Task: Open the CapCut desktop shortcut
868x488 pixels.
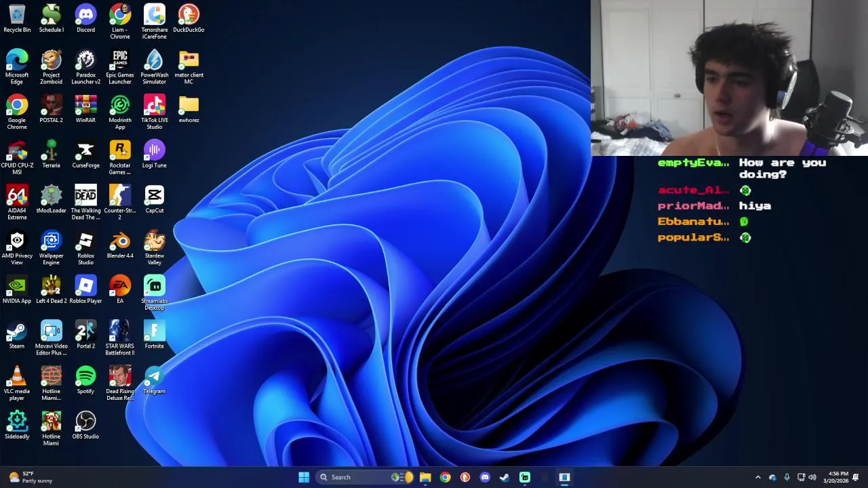Action: pyautogui.click(x=155, y=199)
